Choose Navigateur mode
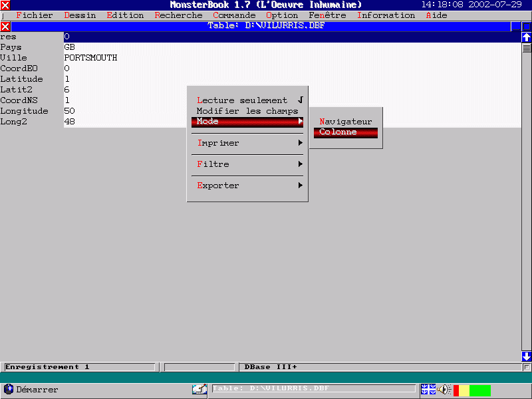 click(346, 122)
